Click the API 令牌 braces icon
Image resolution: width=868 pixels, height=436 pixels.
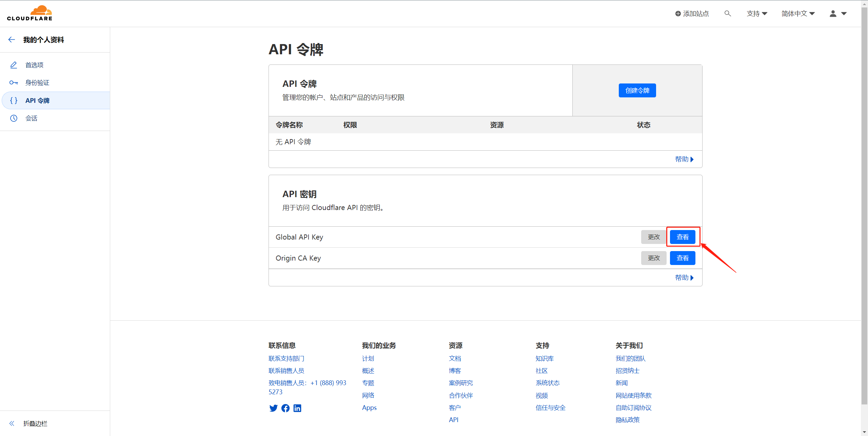pyautogui.click(x=14, y=100)
